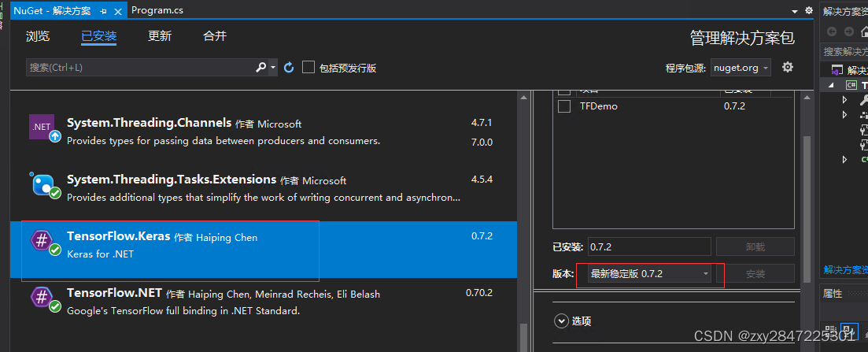Open search box history dropdown arrow
Screen dimensions: 868x352
273,68
